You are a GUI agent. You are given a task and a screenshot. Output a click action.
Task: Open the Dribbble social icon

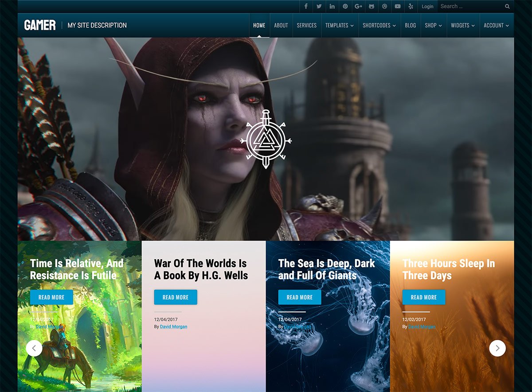pyautogui.click(x=384, y=6)
